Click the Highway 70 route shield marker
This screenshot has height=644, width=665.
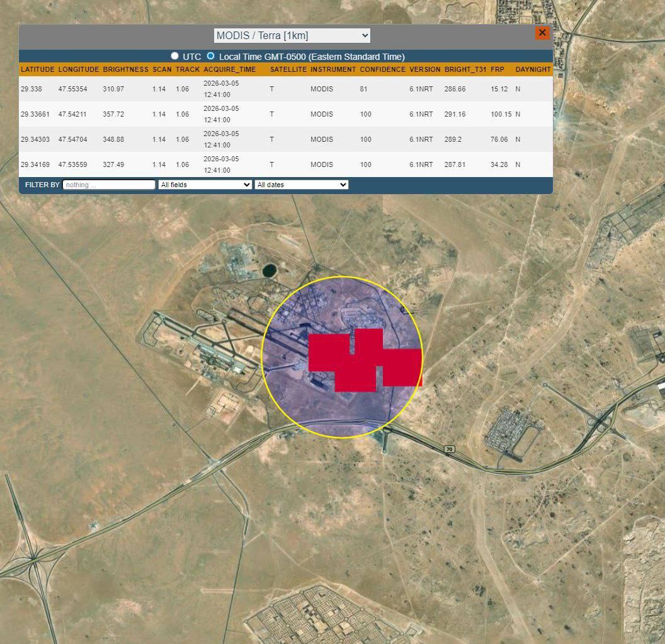[449, 449]
